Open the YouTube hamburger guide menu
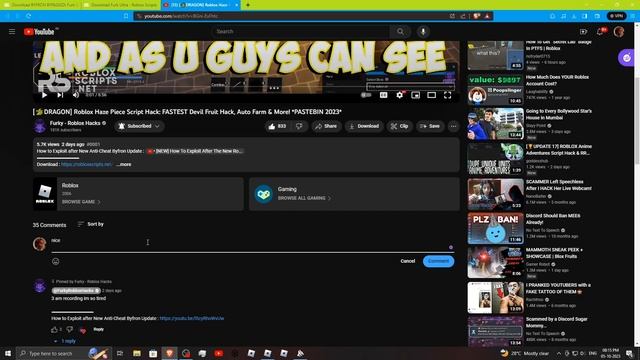The height and width of the screenshot is (360, 640). pos(12,31)
